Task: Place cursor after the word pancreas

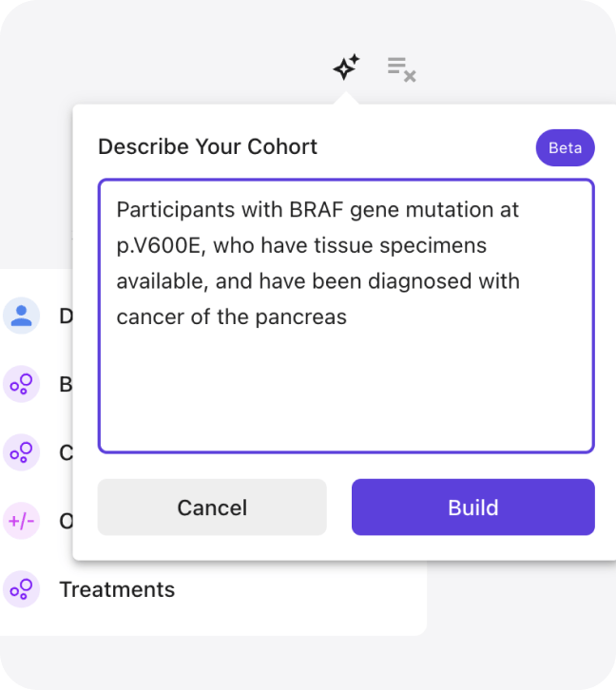Action: tap(348, 317)
